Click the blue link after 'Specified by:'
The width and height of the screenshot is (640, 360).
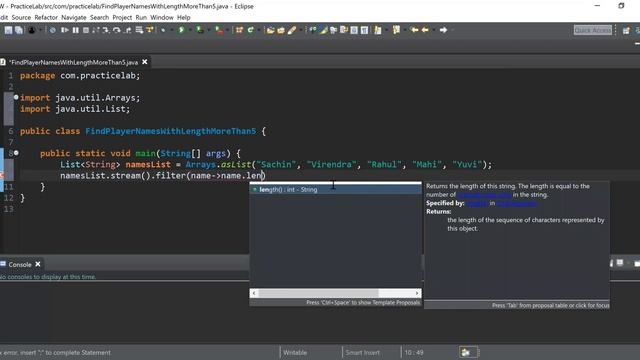click(477, 203)
